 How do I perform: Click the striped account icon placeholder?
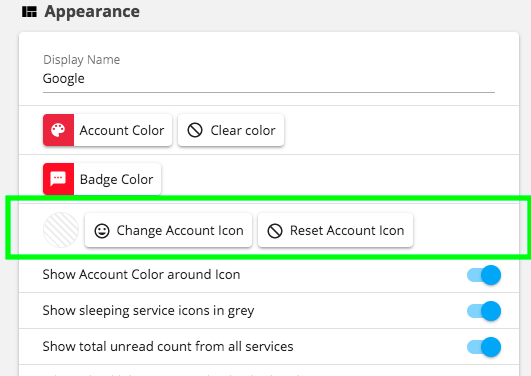61,230
